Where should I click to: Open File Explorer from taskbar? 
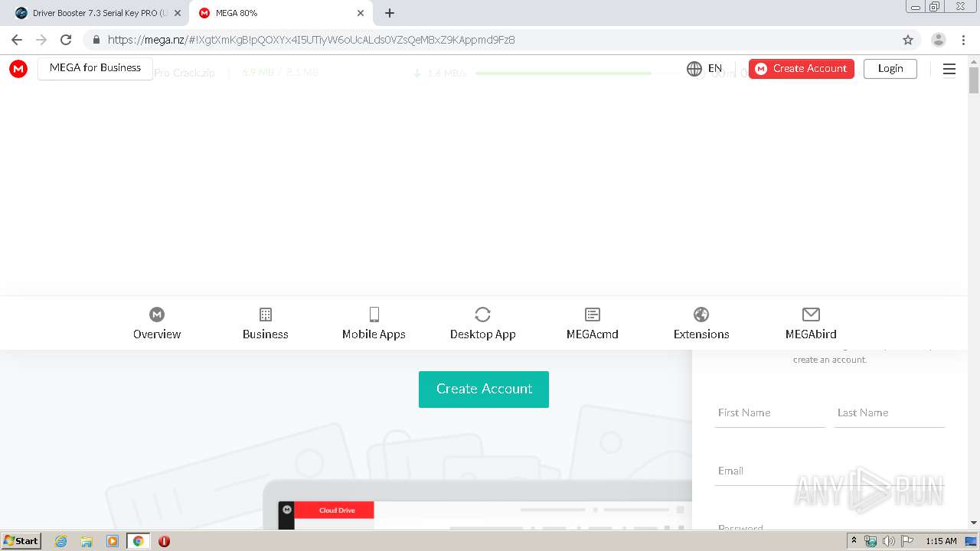tap(87, 541)
